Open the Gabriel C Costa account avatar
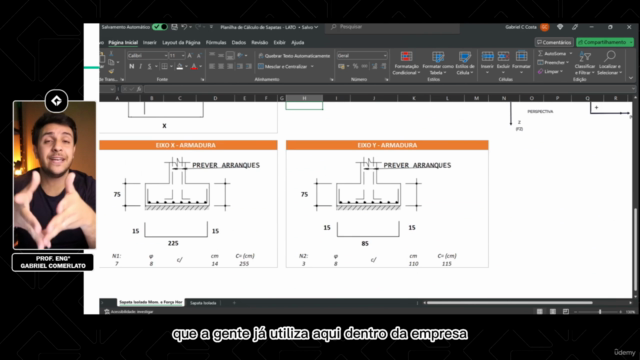The image size is (640, 360). pyautogui.click(x=544, y=27)
